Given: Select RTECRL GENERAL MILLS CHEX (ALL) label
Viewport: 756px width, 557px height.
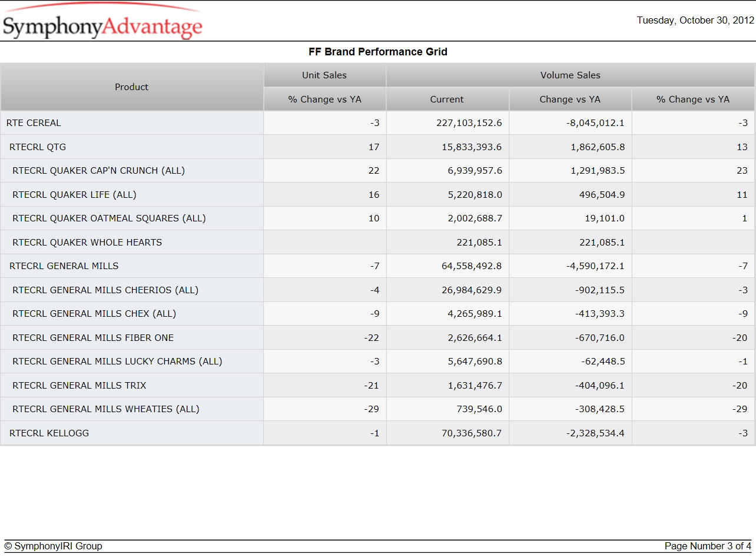Looking at the screenshot, I should tap(94, 314).
